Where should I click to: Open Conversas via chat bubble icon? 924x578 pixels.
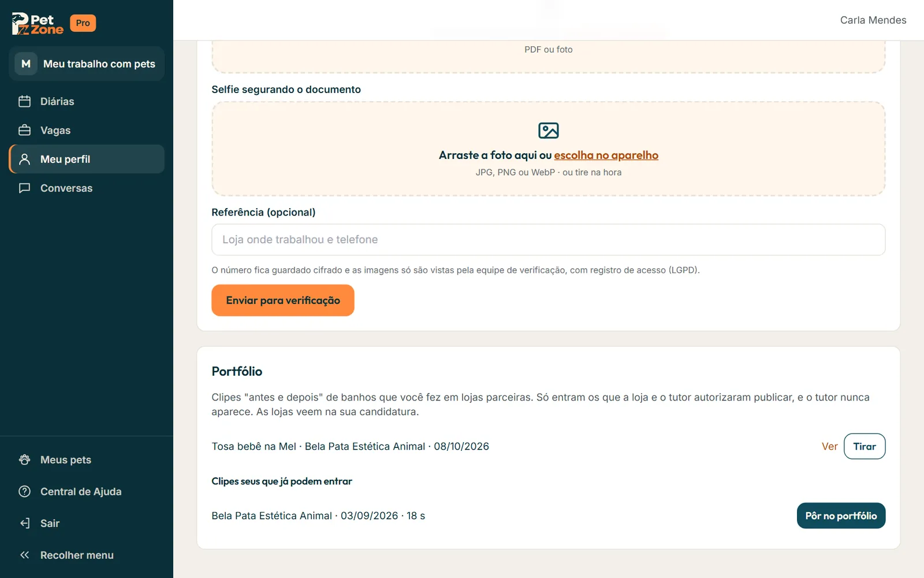pos(24,188)
